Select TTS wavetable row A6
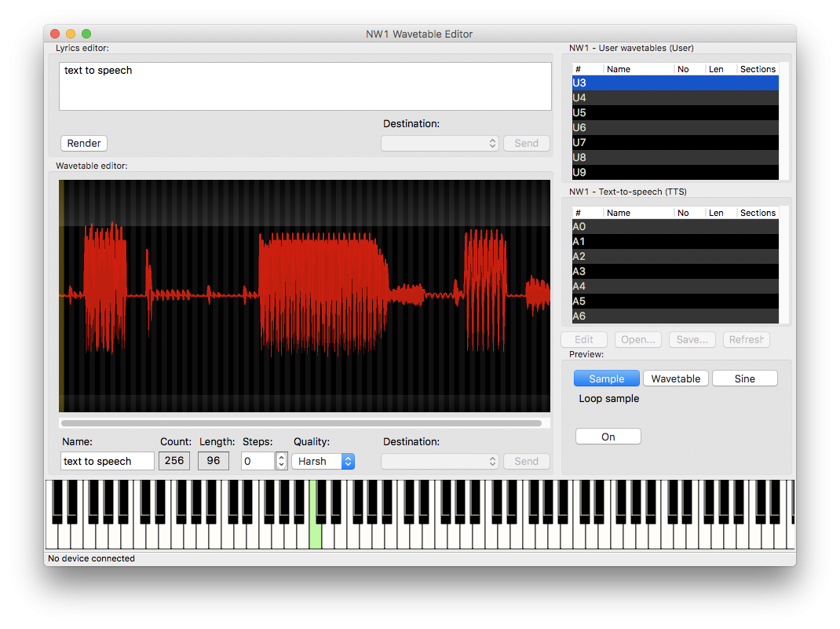The width and height of the screenshot is (840, 629). click(675, 316)
